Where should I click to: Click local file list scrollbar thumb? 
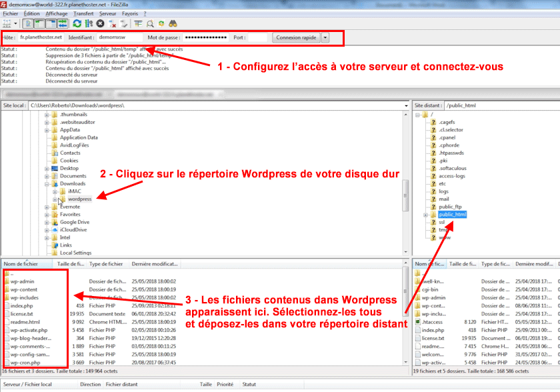[405, 290]
